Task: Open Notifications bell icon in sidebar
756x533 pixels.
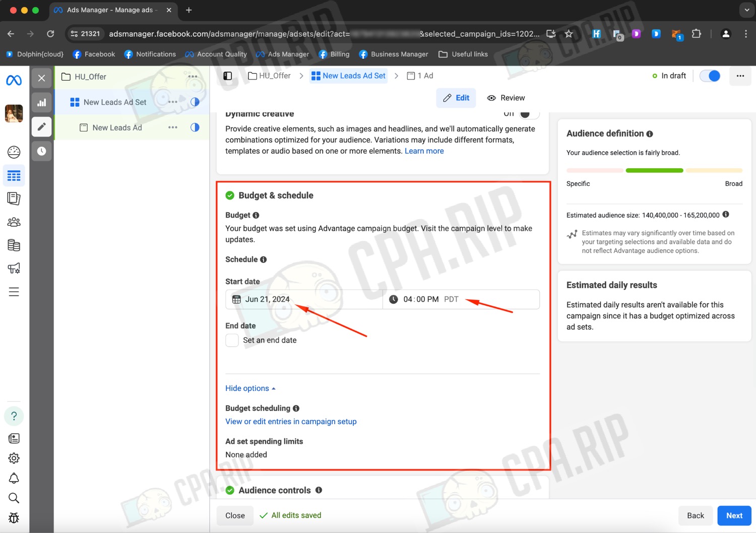Action: [14, 478]
